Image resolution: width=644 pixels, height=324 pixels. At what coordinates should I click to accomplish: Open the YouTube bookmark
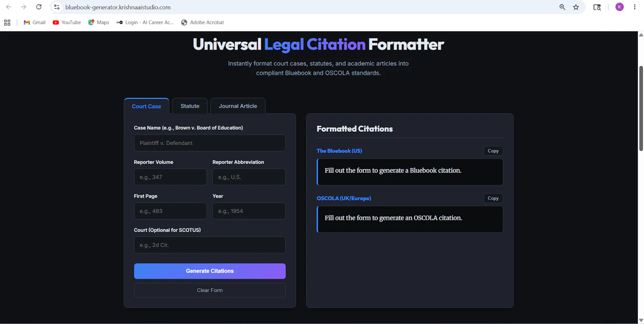67,23
